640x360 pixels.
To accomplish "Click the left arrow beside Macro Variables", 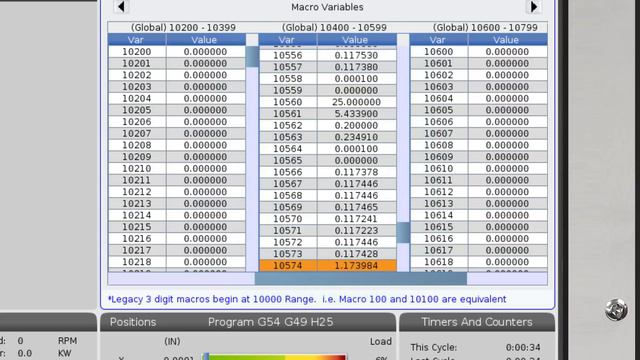I will click(x=121, y=7).
